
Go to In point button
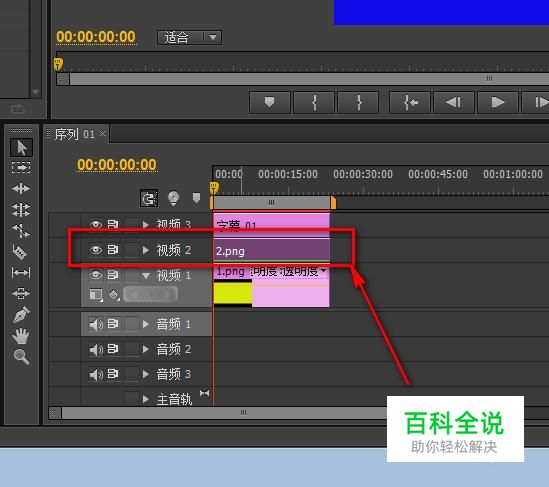pyautogui.click(x=410, y=103)
